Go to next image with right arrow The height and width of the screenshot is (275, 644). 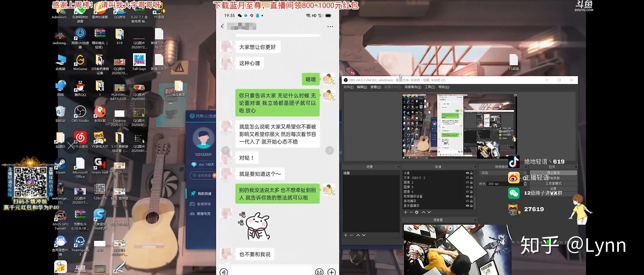coord(330,150)
